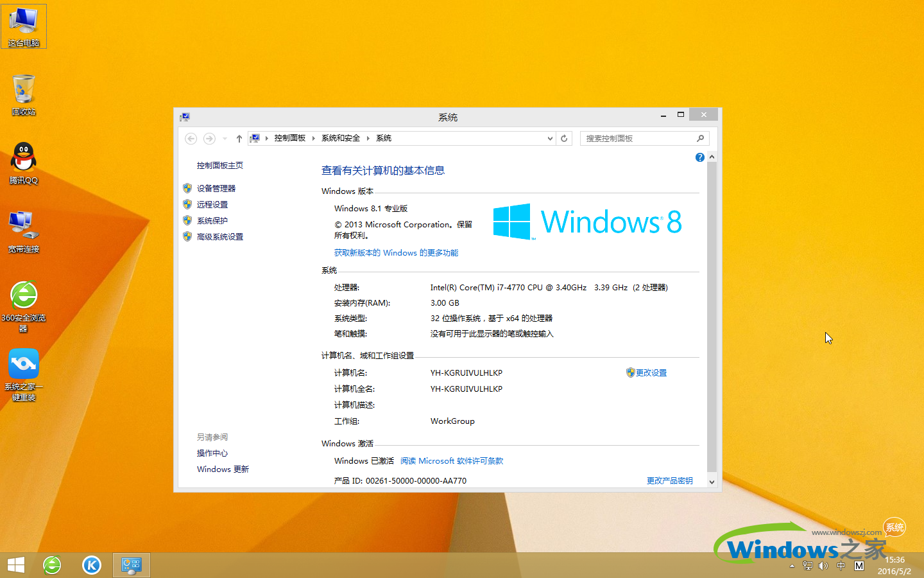Show hidden system tray icons
The width and height of the screenshot is (924, 578).
pyautogui.click(x=792, y=566)
